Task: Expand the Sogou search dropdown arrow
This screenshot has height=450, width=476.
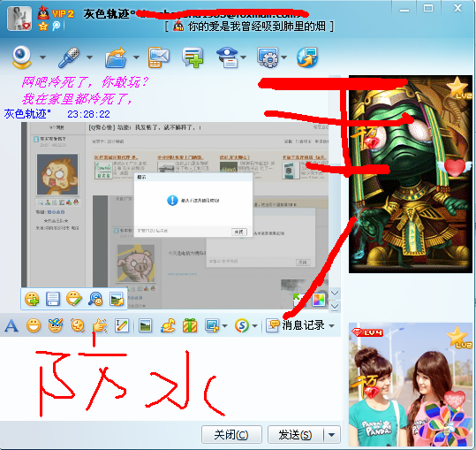Action: coord(254,325)
